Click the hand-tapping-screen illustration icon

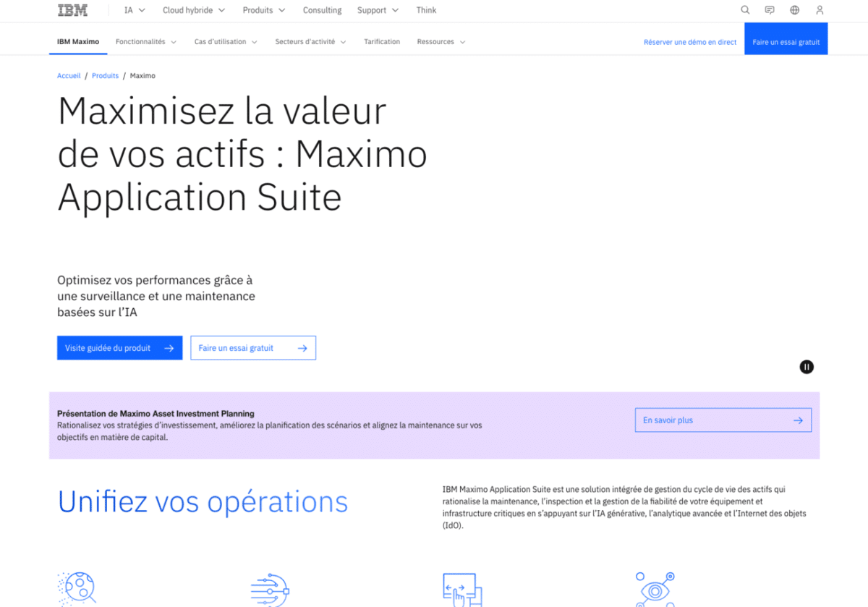[x=461, y=587]
